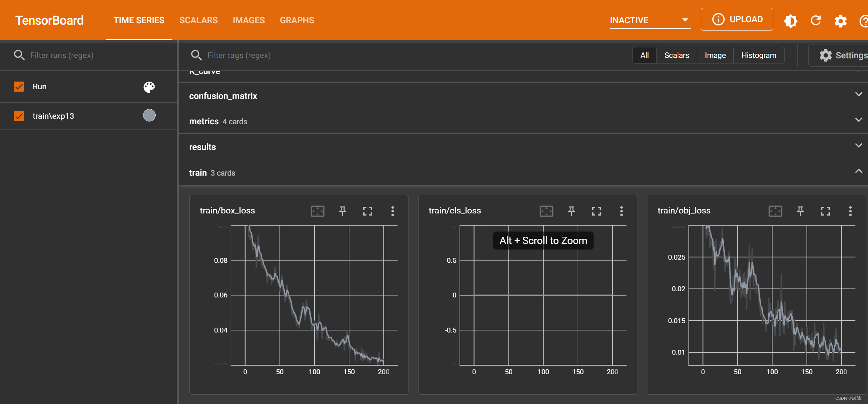This screenshot has width=868, height=404.
Task: Open the header settings gear icon
Action: pos(841,21)
